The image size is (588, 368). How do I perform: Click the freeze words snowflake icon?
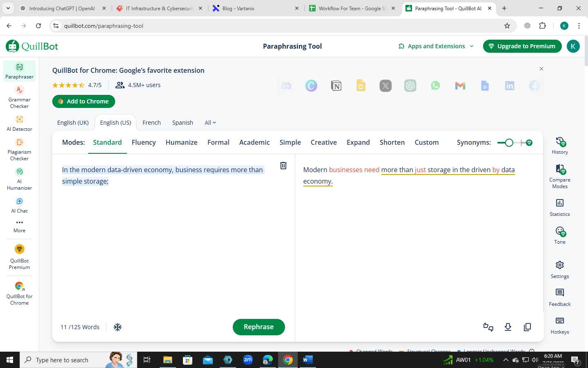(118, 327)
